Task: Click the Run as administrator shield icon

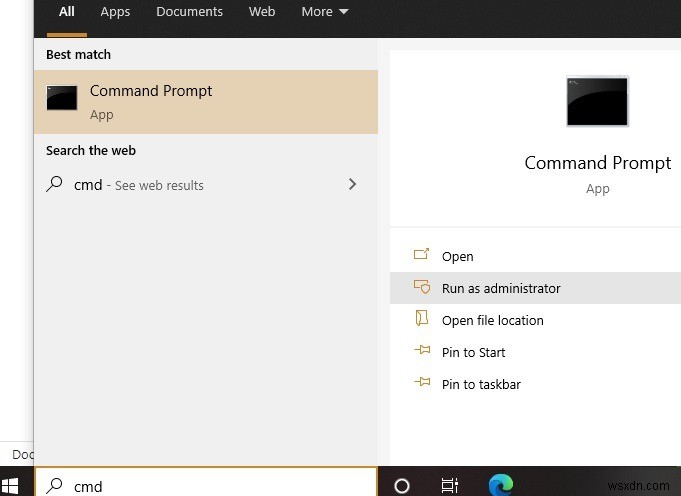Action: (421, 288)
